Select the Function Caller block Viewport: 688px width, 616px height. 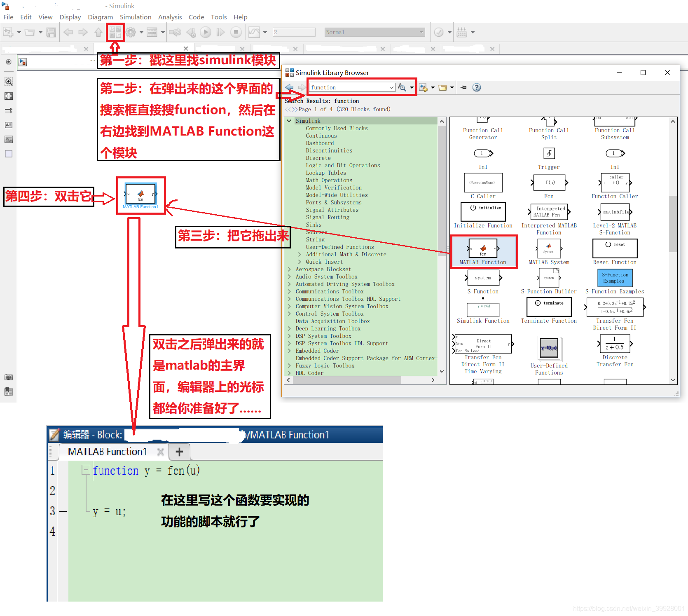(x=615, y=186)
